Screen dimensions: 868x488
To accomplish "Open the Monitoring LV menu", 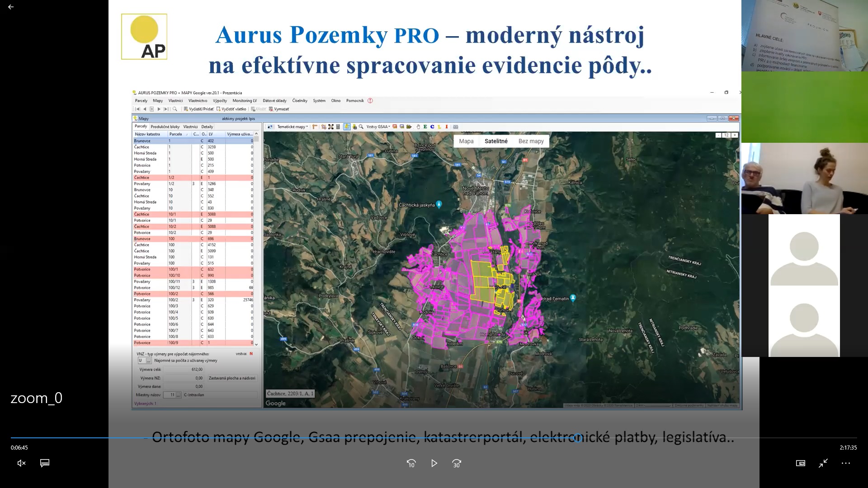I will coord(245,101).
